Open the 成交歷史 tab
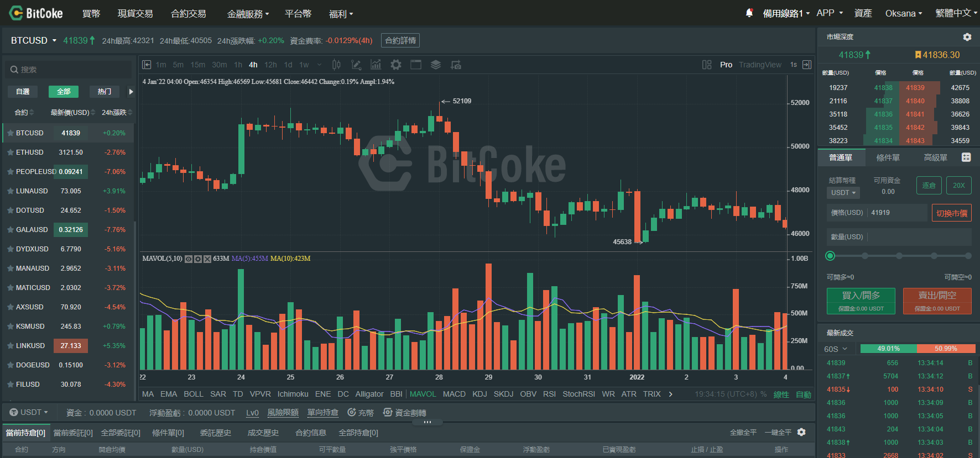Image resolution: width=980 pixels, height=458 pixels. [x=263, y=433]
